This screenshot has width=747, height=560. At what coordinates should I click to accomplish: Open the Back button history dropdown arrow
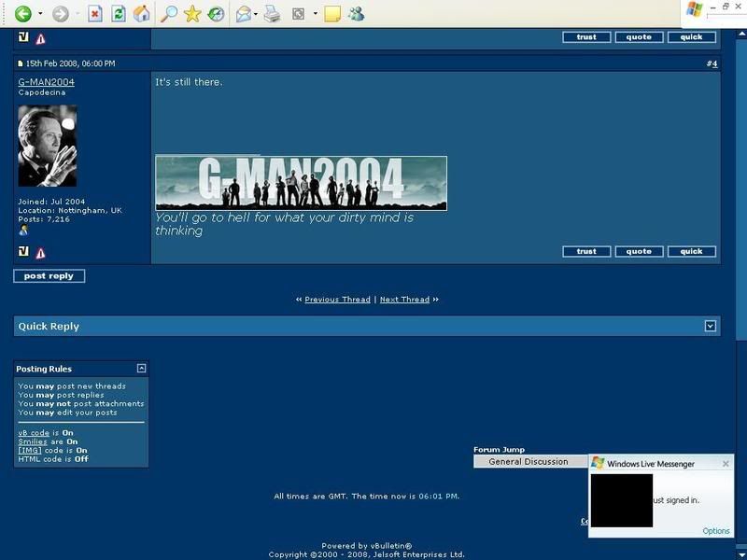tap(40, 14)
